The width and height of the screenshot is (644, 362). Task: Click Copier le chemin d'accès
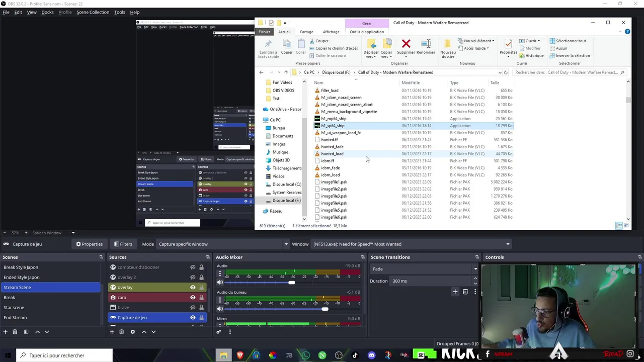click(334, 48)
